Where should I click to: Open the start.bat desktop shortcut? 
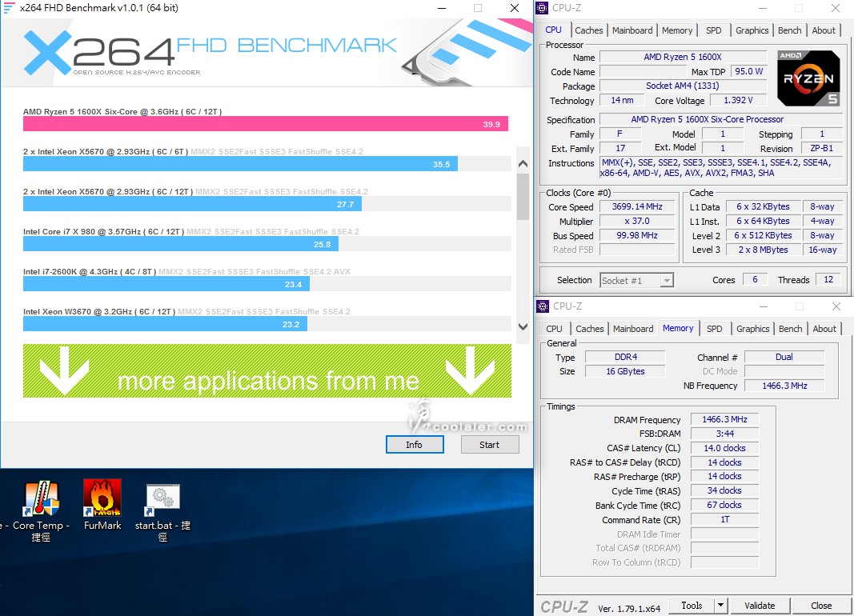coord(162,511)
